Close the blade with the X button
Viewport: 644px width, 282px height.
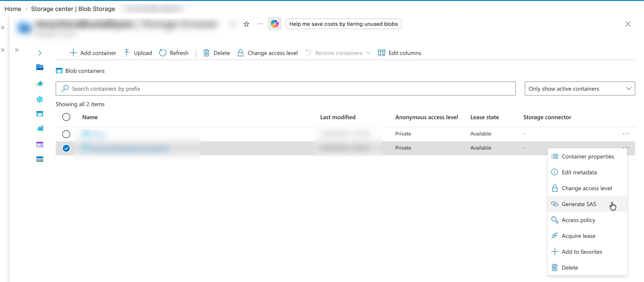[628, 24]
